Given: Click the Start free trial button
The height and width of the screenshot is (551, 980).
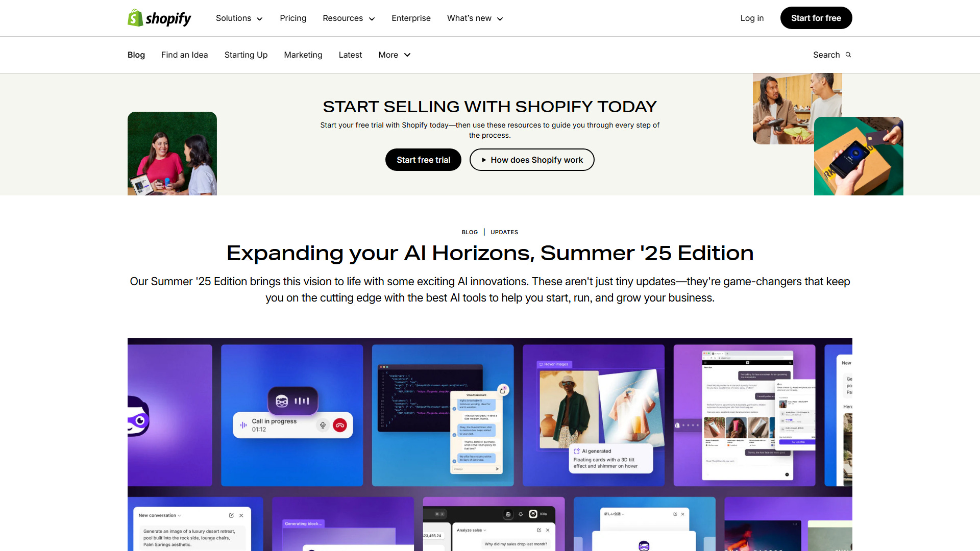Looking at the screenshot, I should pyautogui.click(x=423, y=160).
